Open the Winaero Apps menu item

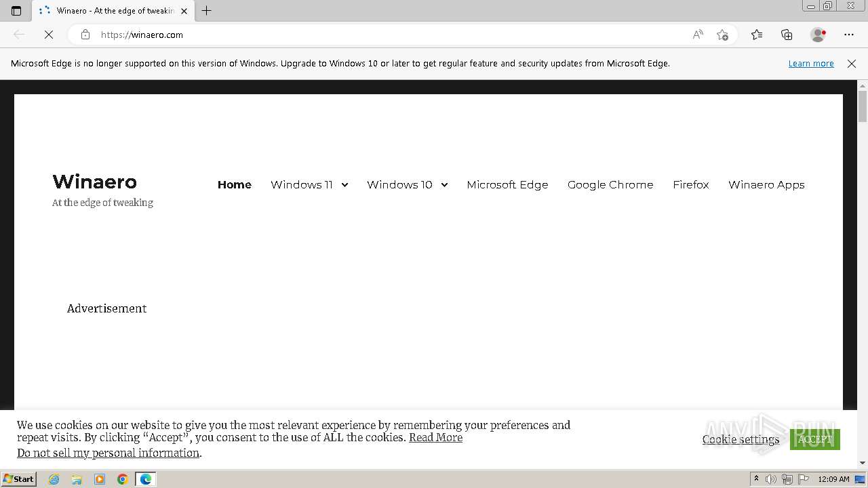coord(766,184)
